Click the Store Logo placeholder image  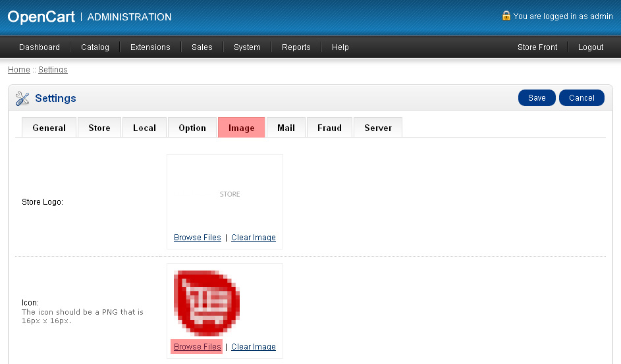pyautogui.click(x=230, y=194)
